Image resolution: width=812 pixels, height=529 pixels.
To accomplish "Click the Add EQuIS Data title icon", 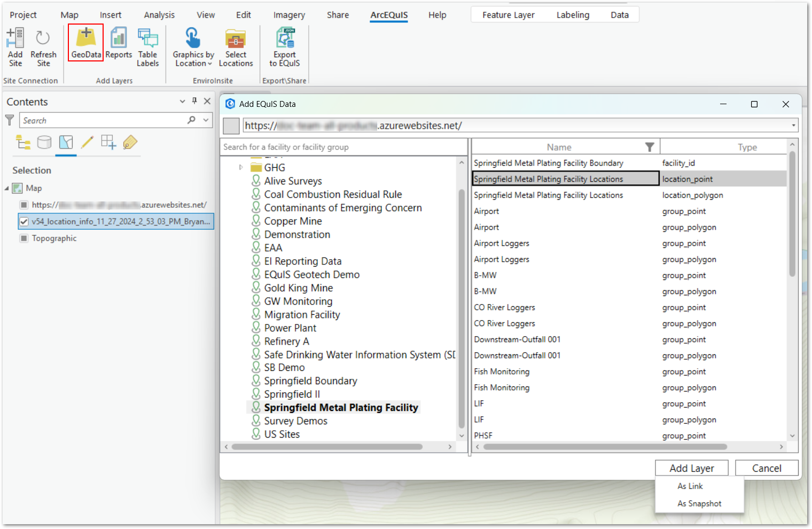I will [230, 104].
